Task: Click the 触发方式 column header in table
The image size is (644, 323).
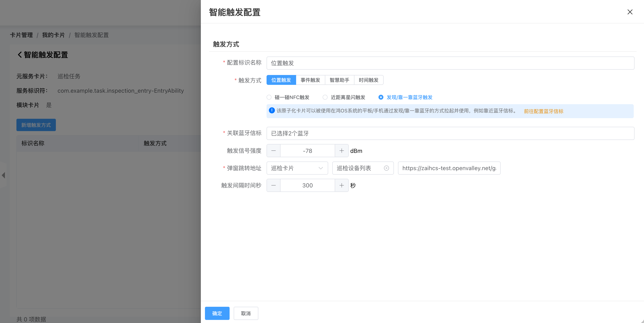Action: click(x=170, y=143)
